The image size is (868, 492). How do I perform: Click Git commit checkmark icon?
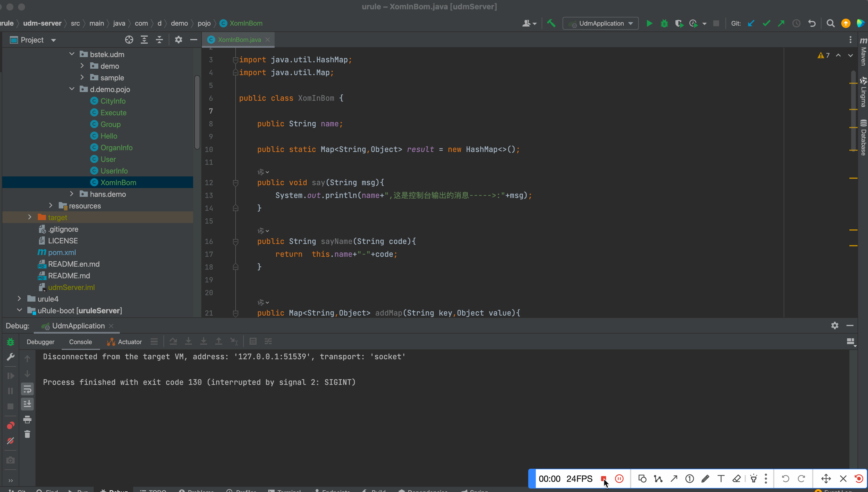coord(766,23)
